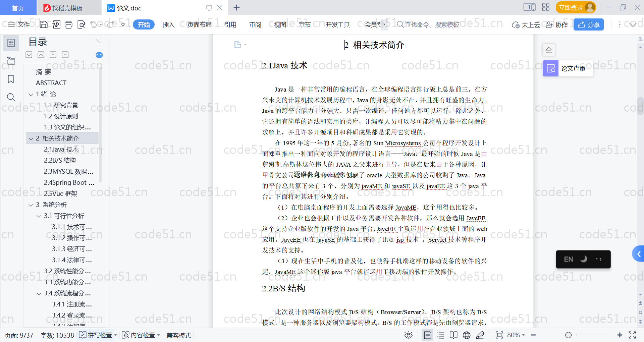Switch to web layout view in status bar
Image resolution: width=644 pixels, height=342 pixels.
tap(467, 335)
